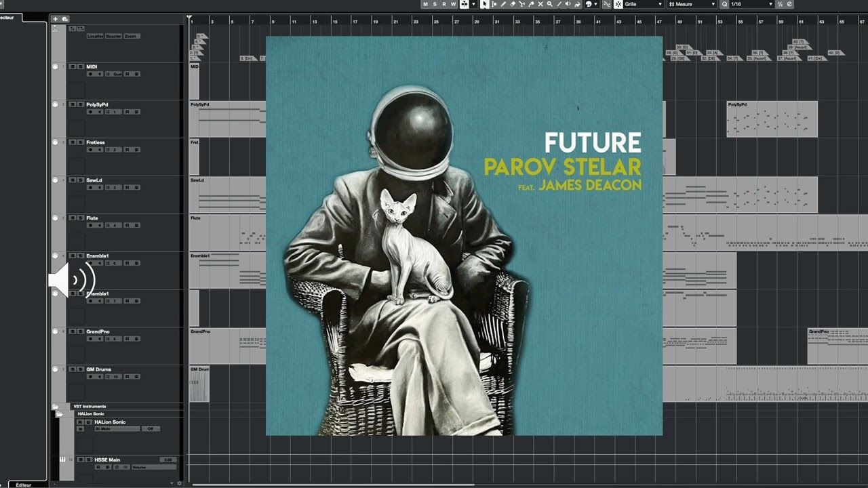Enable monitor on the Flute track
Screen dimensions: 868x488
pos(100,225)
